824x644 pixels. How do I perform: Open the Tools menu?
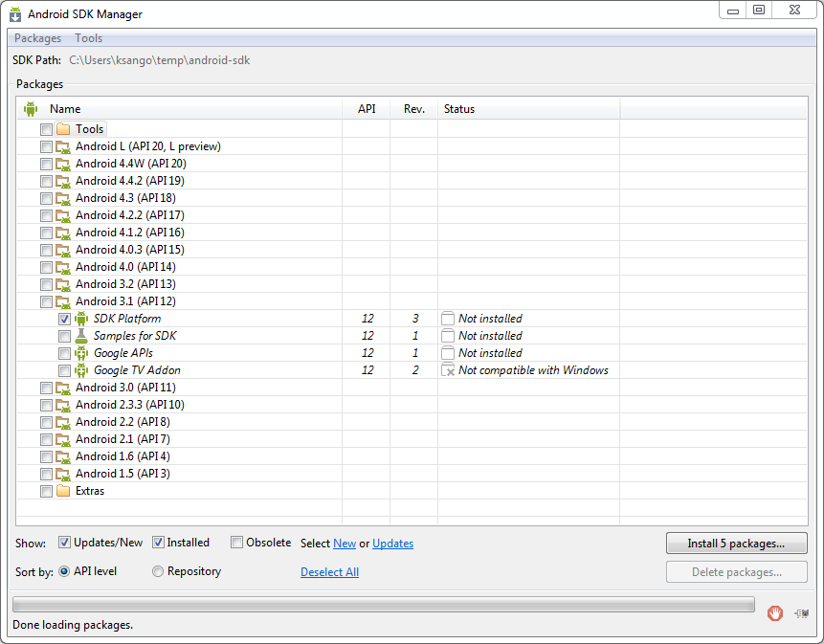[x=88, y=38]
